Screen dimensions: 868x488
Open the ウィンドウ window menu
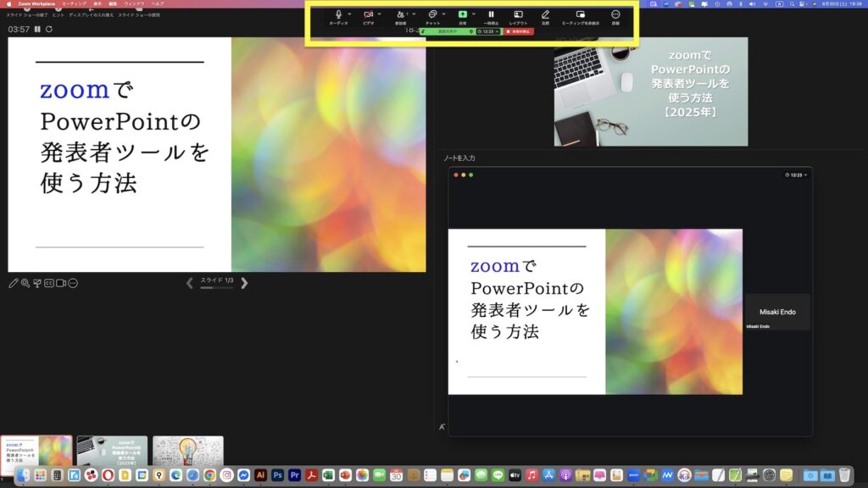coord(134,4)
